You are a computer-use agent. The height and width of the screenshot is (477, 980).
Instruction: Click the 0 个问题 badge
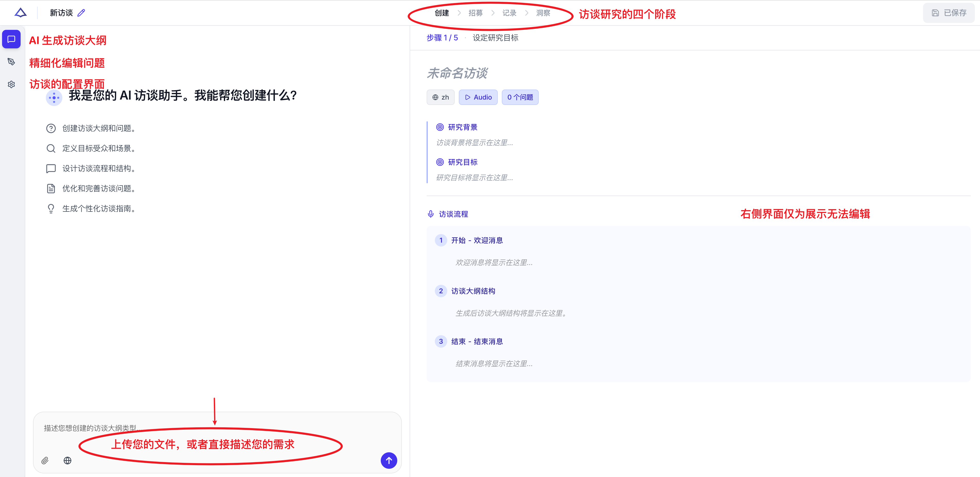(x=520, y=97)
